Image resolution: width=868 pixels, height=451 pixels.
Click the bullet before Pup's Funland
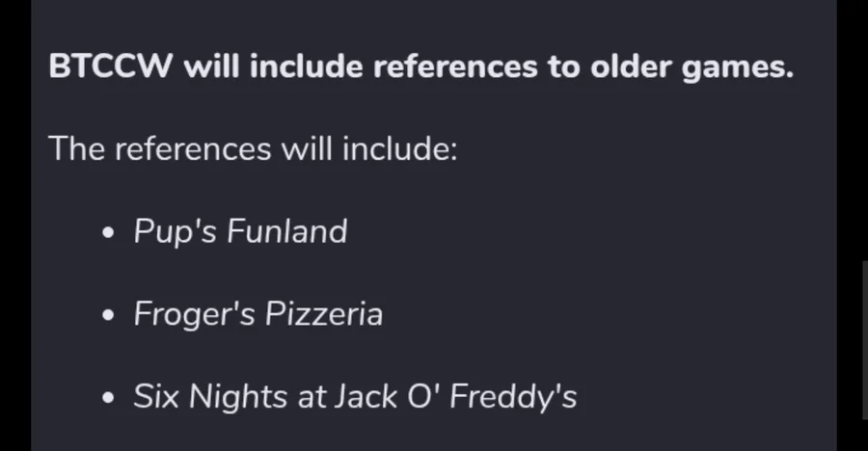[x=108, y=232]
